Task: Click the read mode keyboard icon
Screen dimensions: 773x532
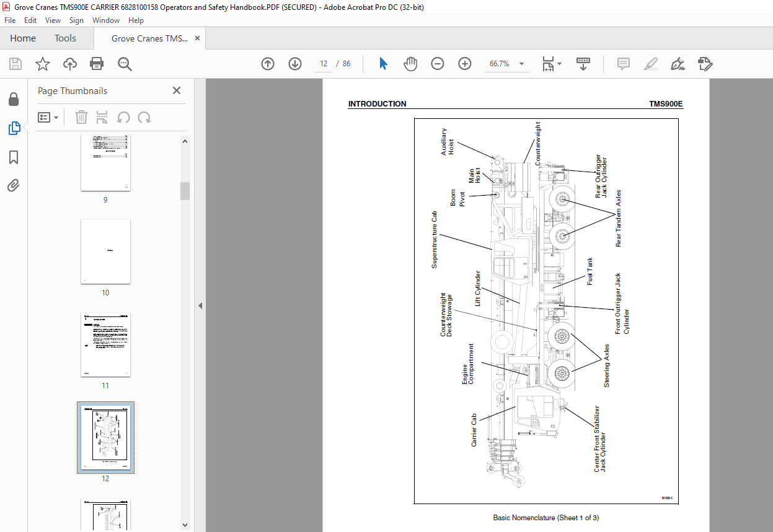Action: point(583,64)
